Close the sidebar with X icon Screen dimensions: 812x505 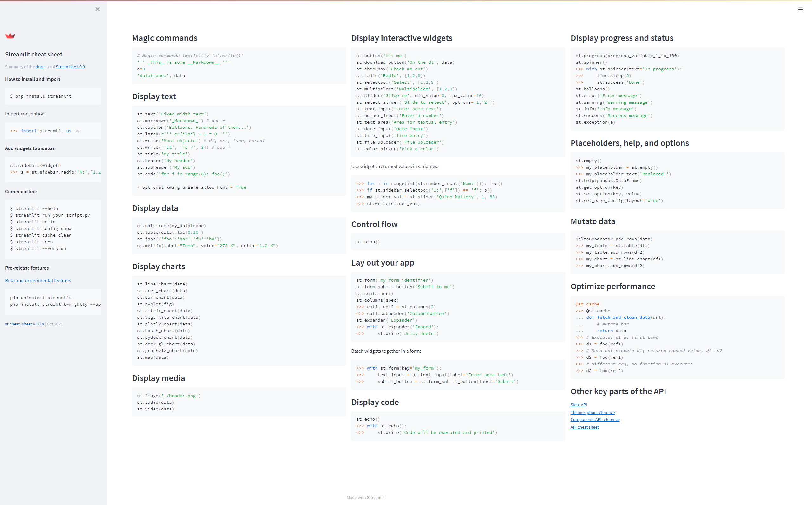pos(97,9)
